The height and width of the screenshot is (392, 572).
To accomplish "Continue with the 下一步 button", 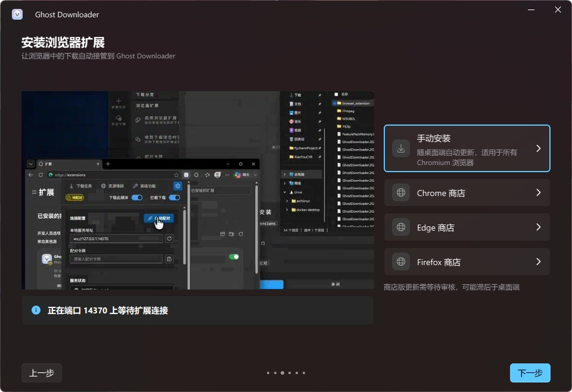I will coord(530,373).
